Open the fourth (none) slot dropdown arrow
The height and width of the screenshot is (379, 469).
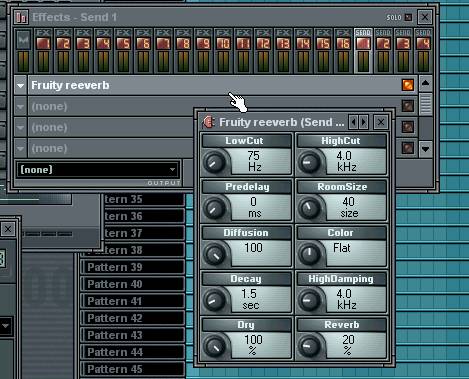[x=21, y=149]
